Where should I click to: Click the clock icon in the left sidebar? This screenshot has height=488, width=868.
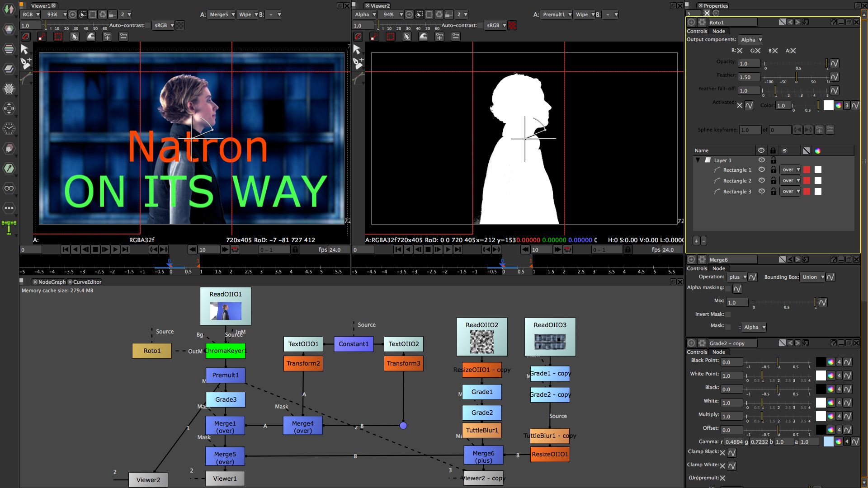[9, 128]
